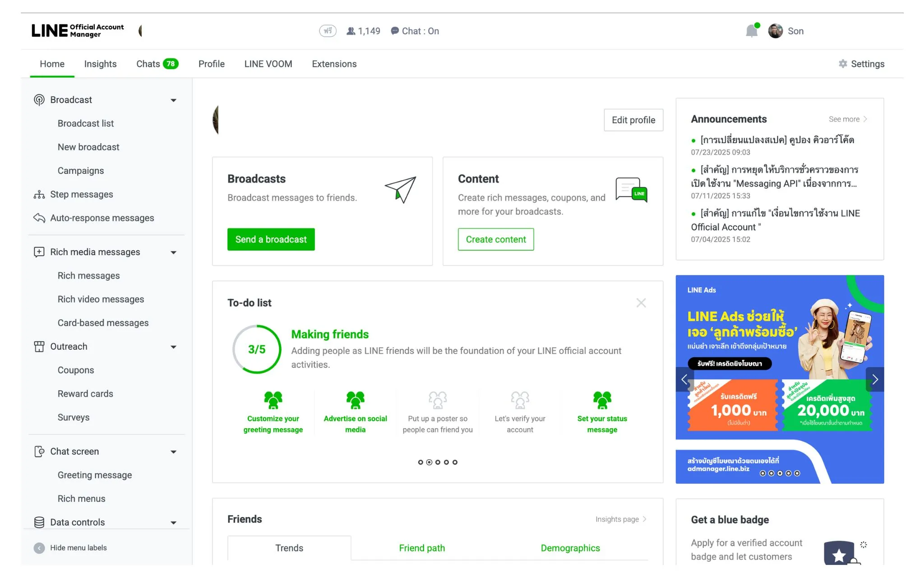Click the plan badge icon in header
The image size is (924, 578).
click(328, 31)
